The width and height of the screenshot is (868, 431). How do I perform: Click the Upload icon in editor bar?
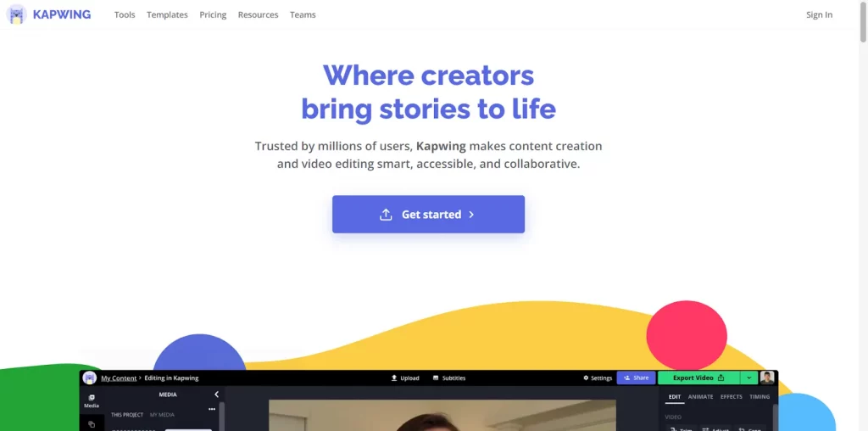pos(394,378)
